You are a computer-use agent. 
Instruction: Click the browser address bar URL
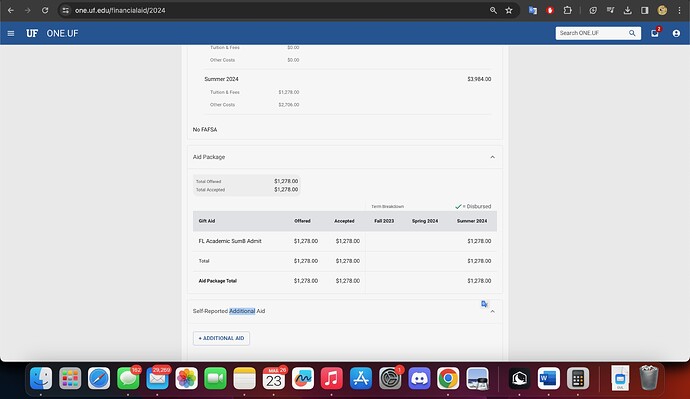tap(120, 10)
